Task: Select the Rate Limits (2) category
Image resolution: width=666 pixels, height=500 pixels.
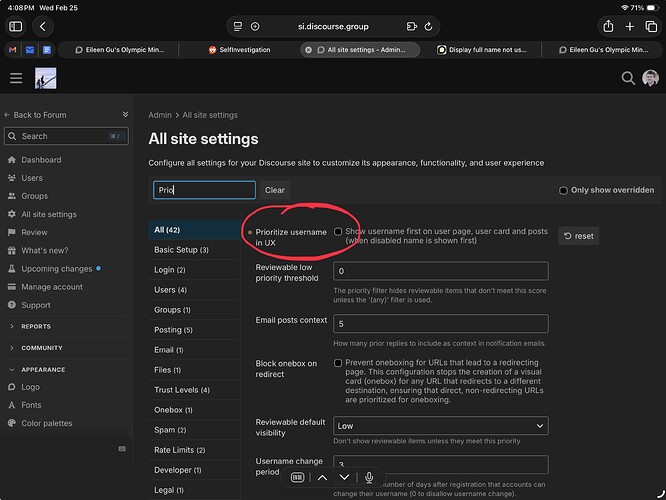Action: click(x=195, y=450)
